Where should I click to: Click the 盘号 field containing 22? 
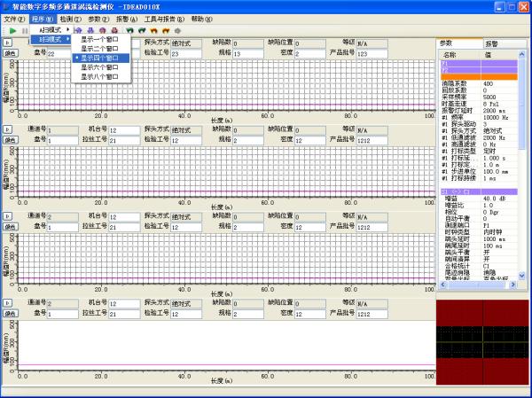[x=59, y=53]
